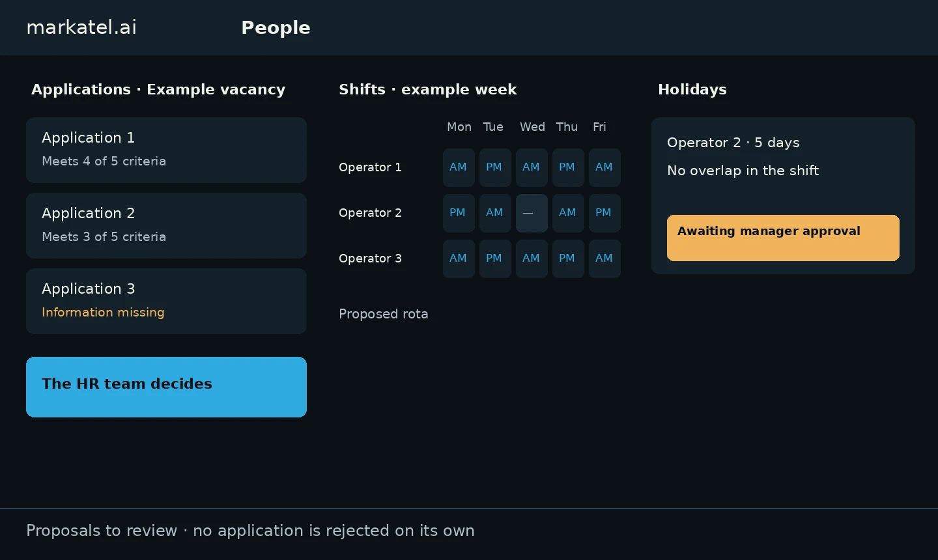The height and width of the screenshot is (560, 938).
Task: Click the 'Tue' column header
Action: (x=493, y=127)
